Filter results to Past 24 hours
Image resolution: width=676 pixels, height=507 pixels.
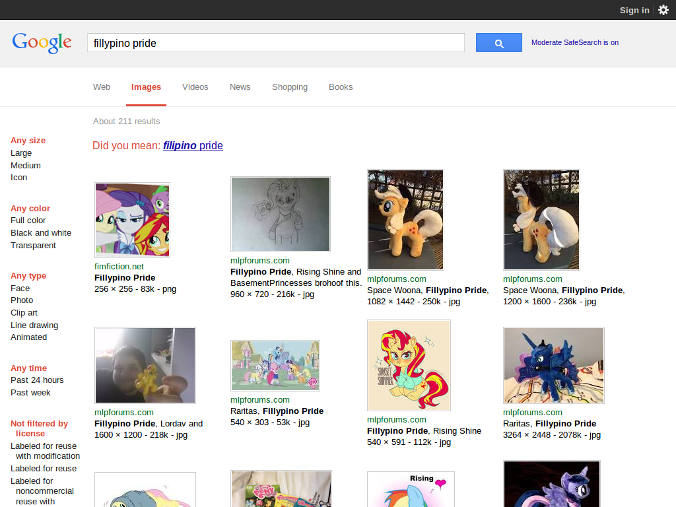(x=37, y=380)
